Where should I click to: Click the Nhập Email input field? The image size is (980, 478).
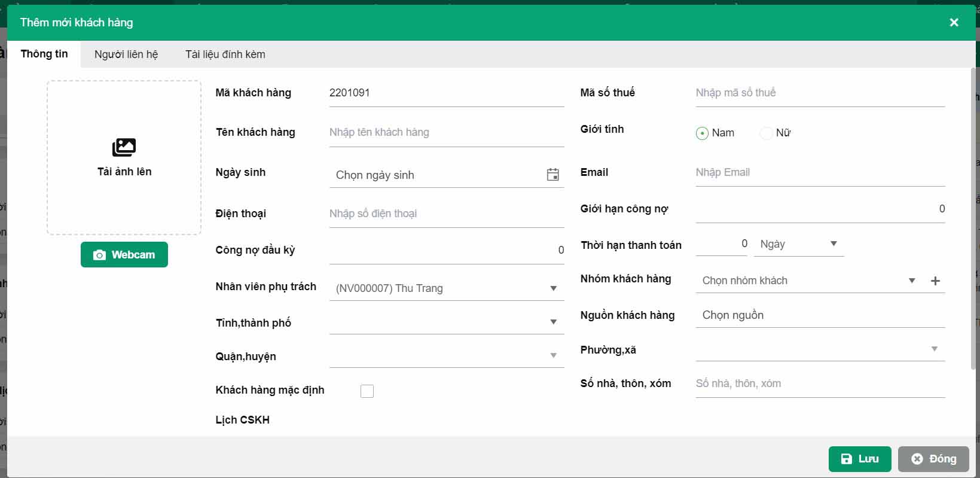pos(819,172)
